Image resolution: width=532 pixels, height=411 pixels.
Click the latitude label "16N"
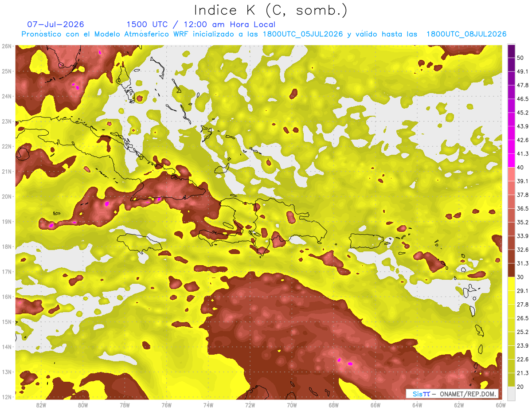coord(6,297)
